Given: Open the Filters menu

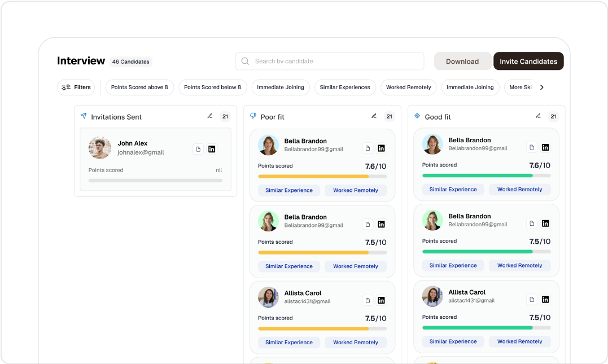Looking at the screenshot, I should [x=76, y=87].
